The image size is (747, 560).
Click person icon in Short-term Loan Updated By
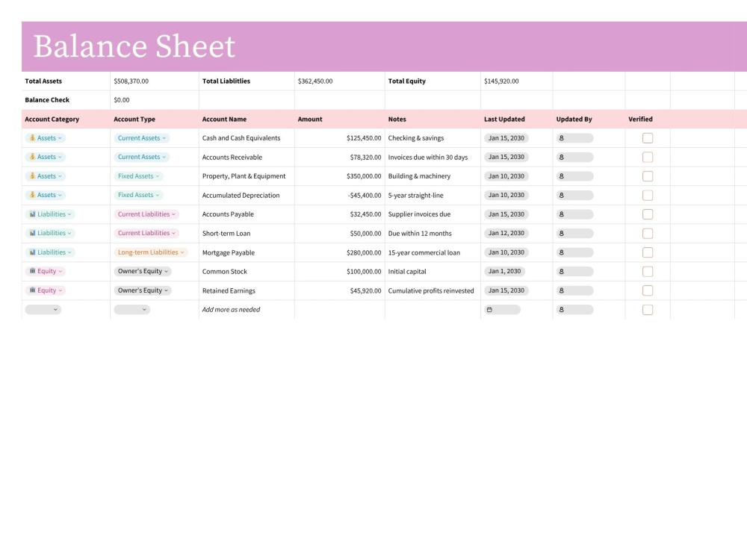click(x=561, y=233)
